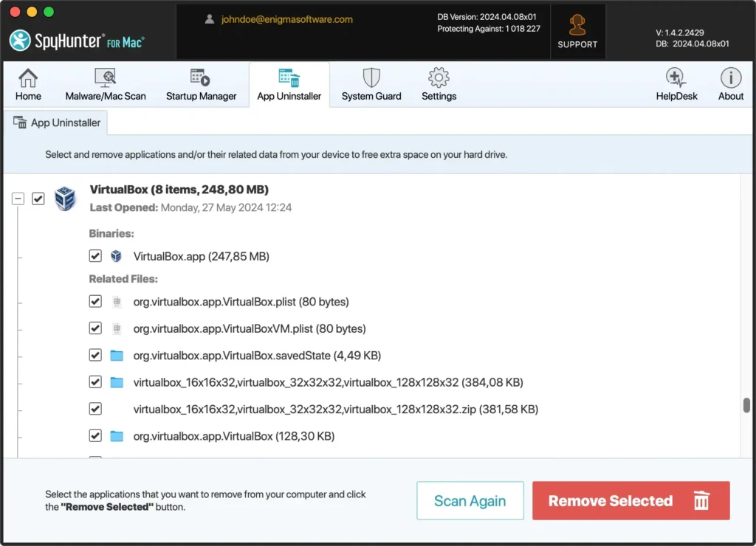This screenshot has height=546, width=756.
Task: Collapse the VirtualBox item tree
Action: point(18,198)
